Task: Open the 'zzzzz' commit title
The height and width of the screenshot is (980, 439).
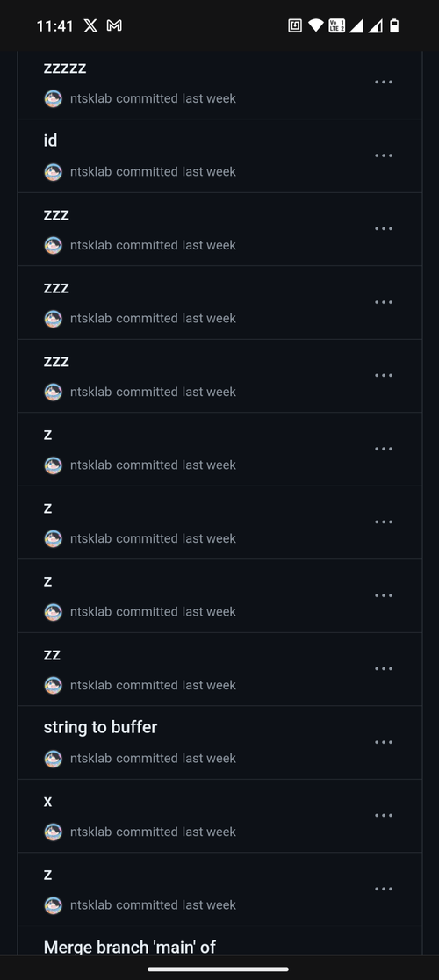Action: point(65,68)
